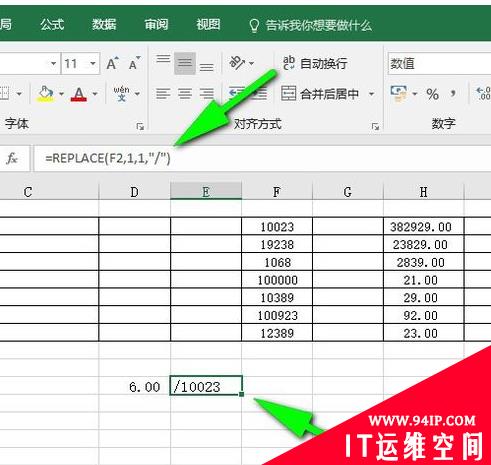Select cell containing 19238
491x465 pixels.
277,244
